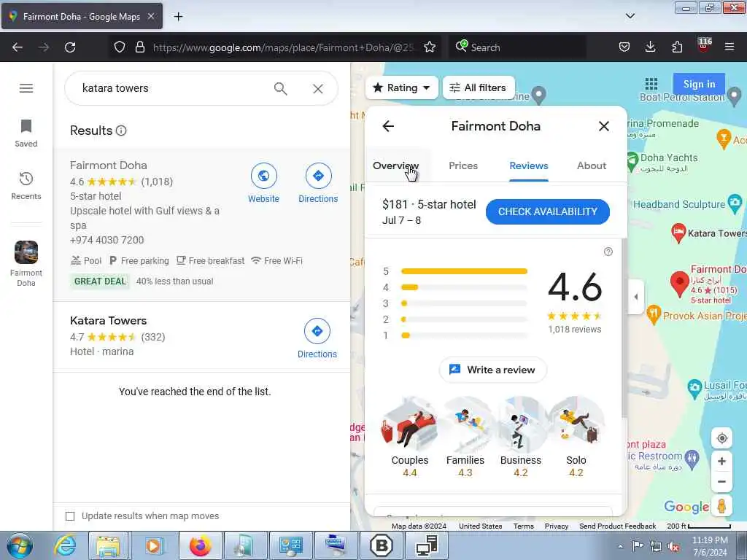Screen dimensions: 747x560
Task: Open the Recents history sidebar item
Action: (x=26, y=186)
